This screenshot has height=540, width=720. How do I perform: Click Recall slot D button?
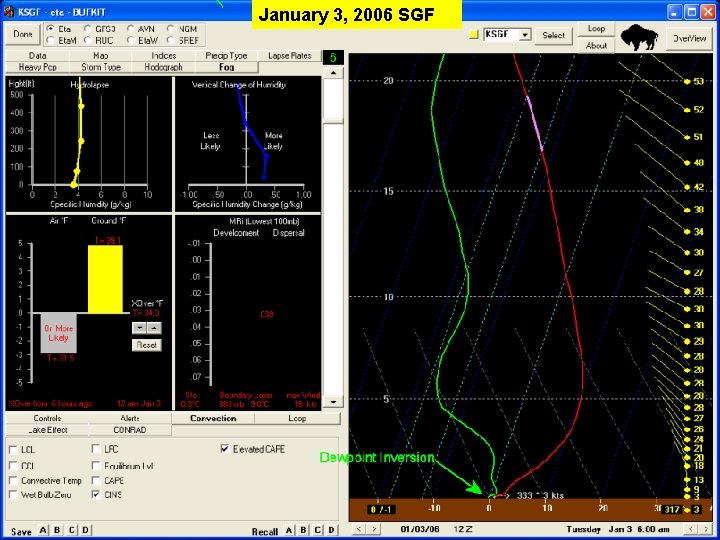pos(332,530)
